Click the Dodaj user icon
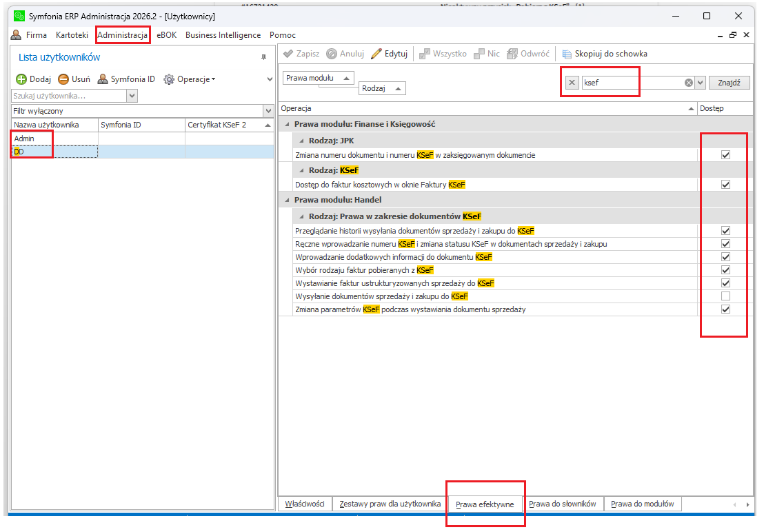 21,79
